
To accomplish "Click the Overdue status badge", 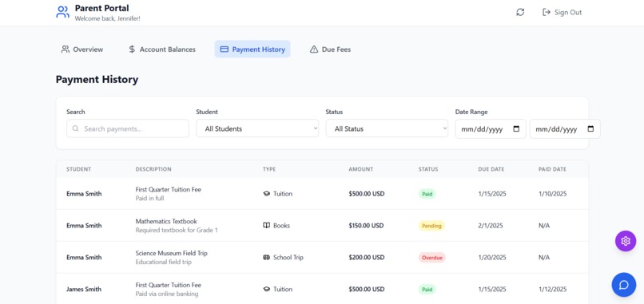I will 432,258.
